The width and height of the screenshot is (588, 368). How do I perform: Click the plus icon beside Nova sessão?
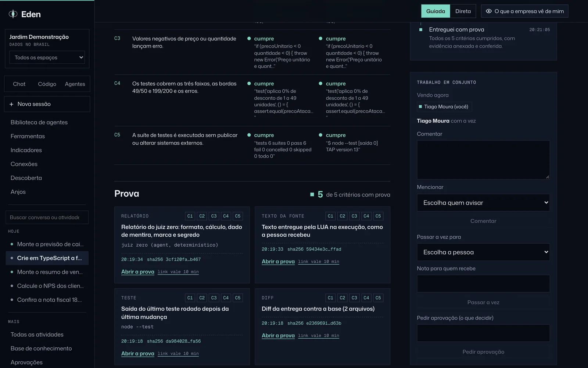[x=11, y=104]
